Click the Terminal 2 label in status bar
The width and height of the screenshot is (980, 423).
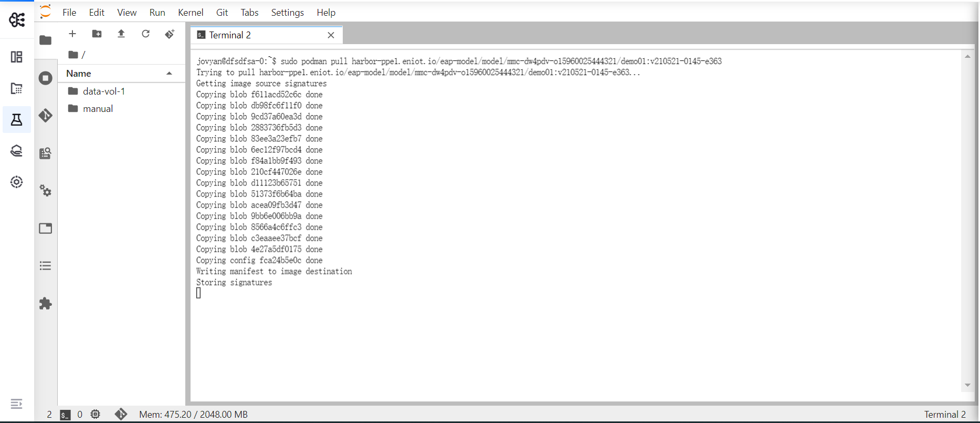tap(945, 415)
